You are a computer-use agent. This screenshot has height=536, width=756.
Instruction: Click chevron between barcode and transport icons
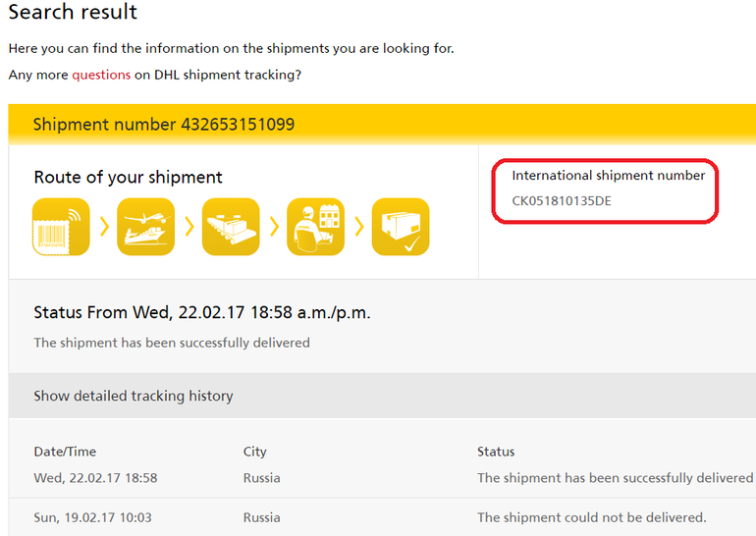[103, 227]
